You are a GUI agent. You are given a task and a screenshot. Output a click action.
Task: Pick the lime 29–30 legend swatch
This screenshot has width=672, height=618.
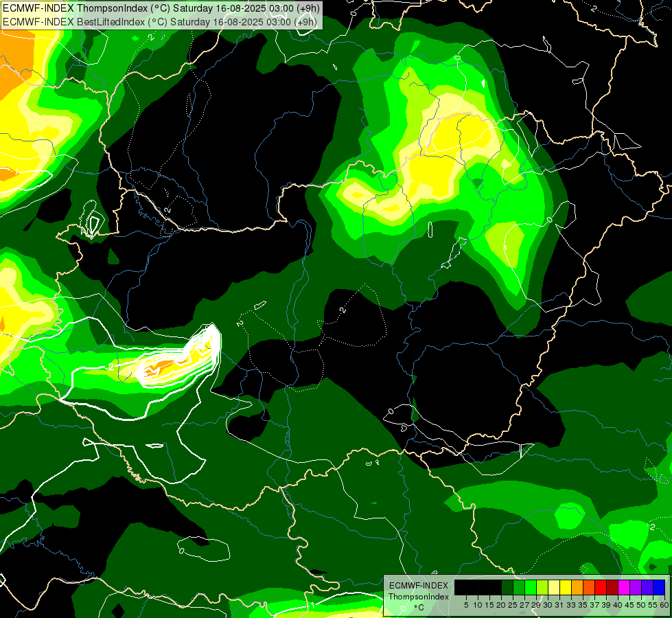point(542,587)
